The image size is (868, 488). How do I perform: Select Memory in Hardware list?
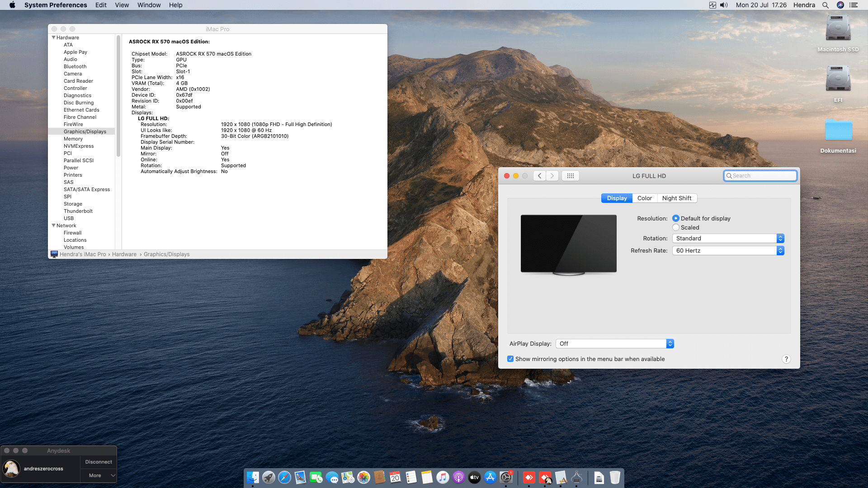tap(73, 139)
